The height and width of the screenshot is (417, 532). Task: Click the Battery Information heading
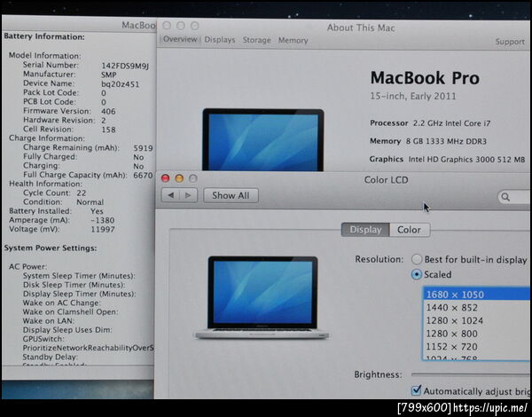click(44, 36)
